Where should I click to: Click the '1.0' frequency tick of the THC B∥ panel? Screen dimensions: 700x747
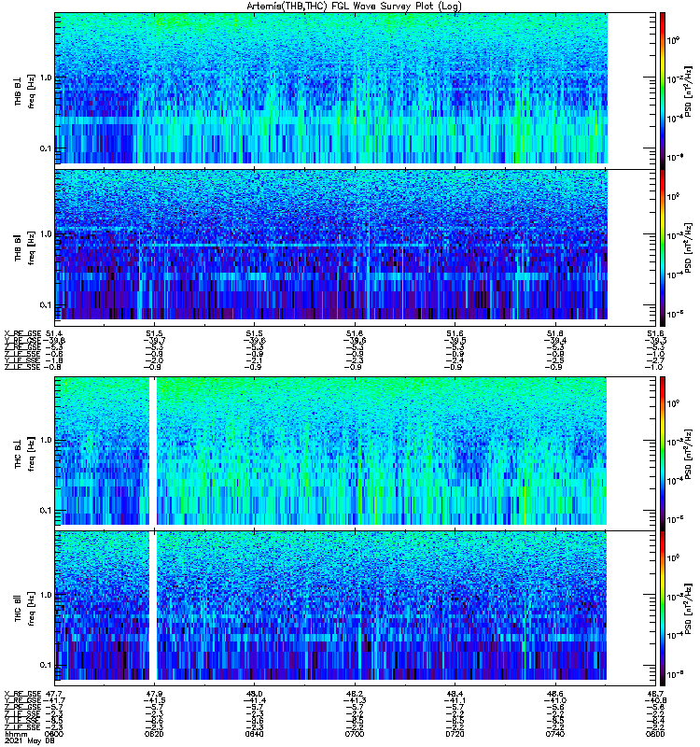pyautogui.click(x=46, y=595)
